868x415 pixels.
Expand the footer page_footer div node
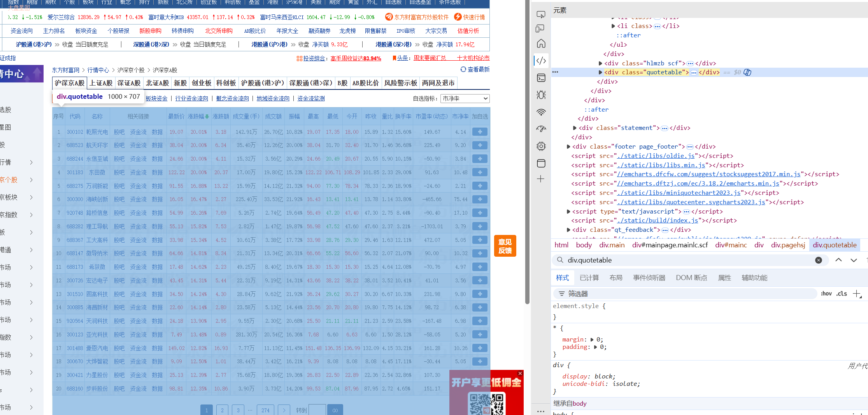click(568, 147)
